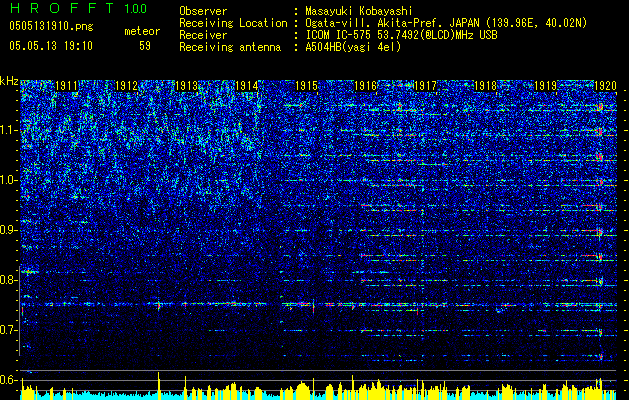
Task: Click the 0.6 frequency axis label
Action: [9, 380]
